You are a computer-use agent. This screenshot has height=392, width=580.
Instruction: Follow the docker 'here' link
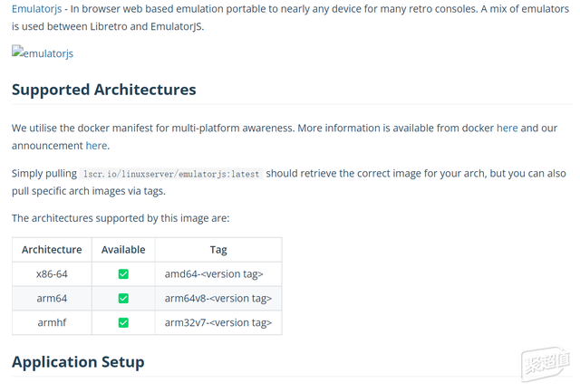click(507, 128)
